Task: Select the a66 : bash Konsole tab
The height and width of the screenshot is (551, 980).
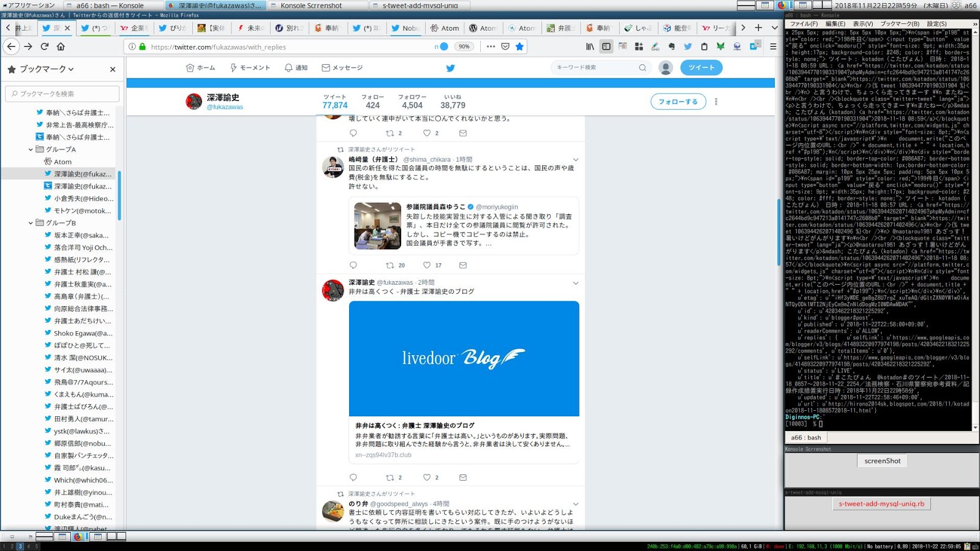Action: coord(806,438)
